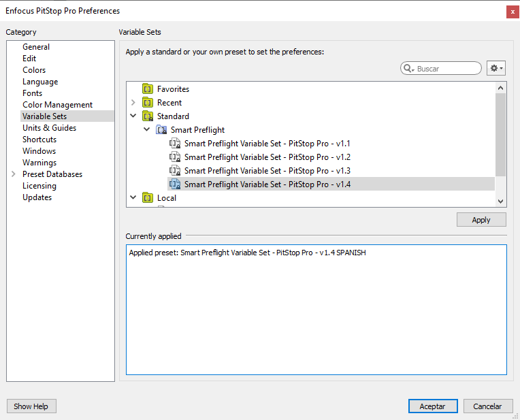The width and height of the screenshot is (520, 420).
Task: Expand the Preset Databases category
Action: tap(13, 174)
